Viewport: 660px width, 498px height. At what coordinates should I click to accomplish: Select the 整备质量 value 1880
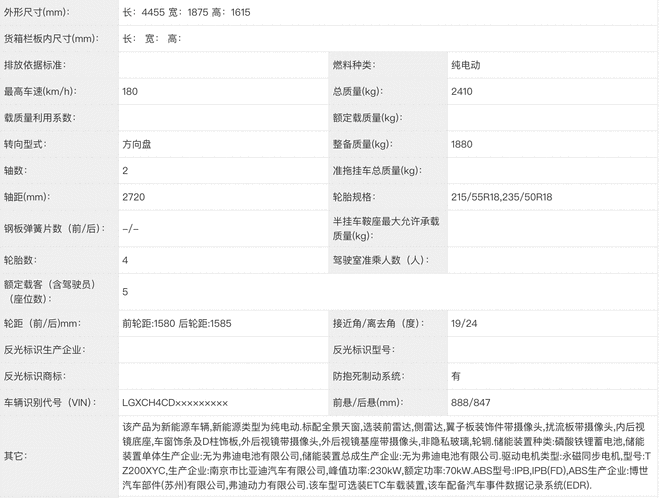[x=462, y=144]
